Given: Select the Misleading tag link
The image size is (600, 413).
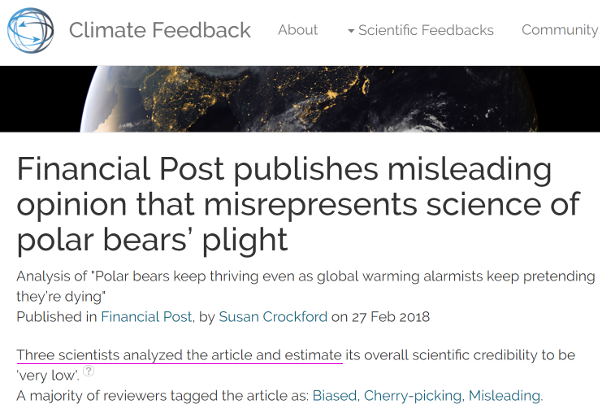Looking at the screenshot, I should point(503,395).
